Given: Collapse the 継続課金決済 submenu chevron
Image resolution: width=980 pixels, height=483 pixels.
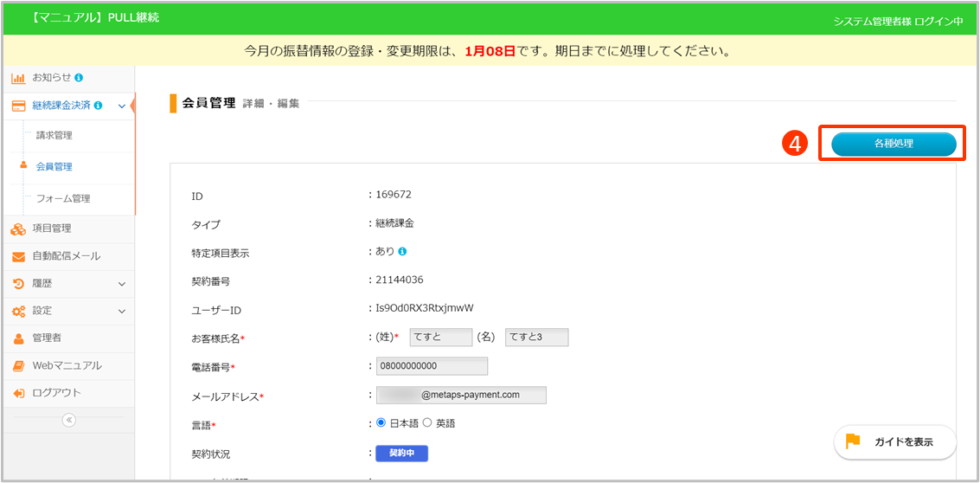Looking at the screenshot, I should coord(122,106).
